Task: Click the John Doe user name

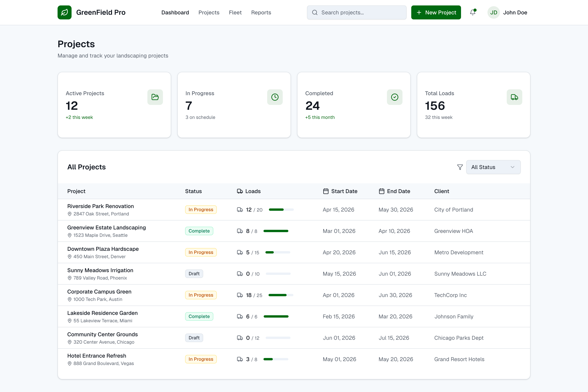Action: [515, 12]
